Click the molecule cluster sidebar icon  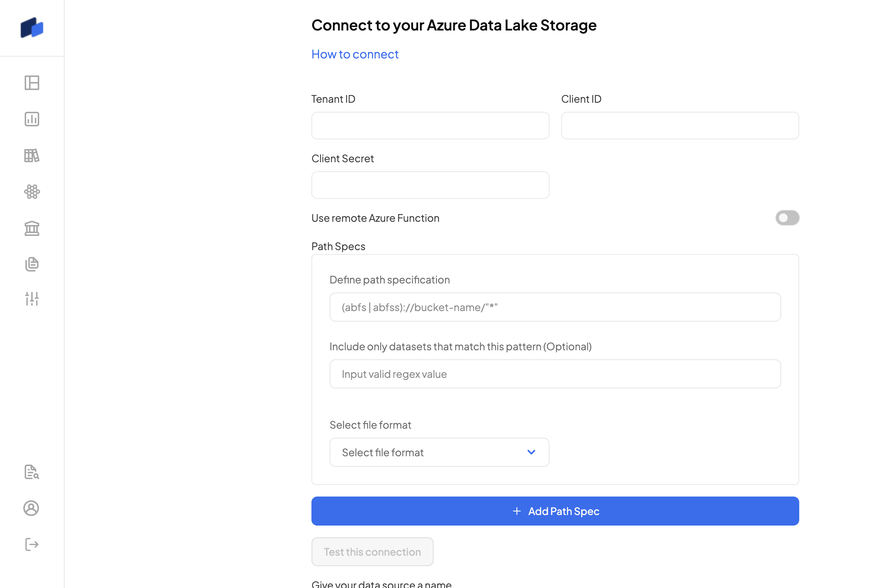point(32,192)
